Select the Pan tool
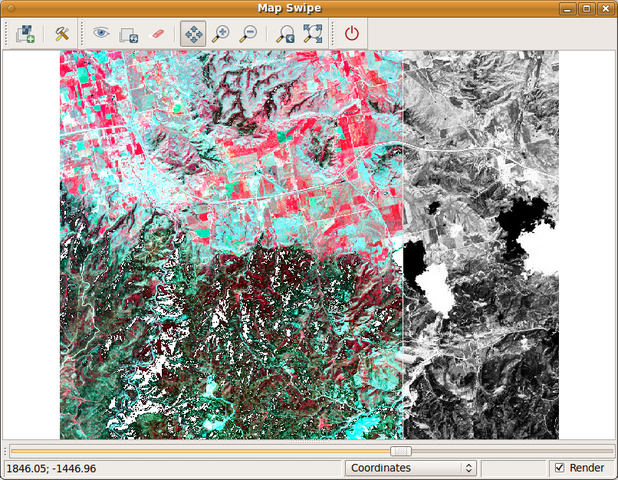The image size is (618, 480). coord(194,33)
